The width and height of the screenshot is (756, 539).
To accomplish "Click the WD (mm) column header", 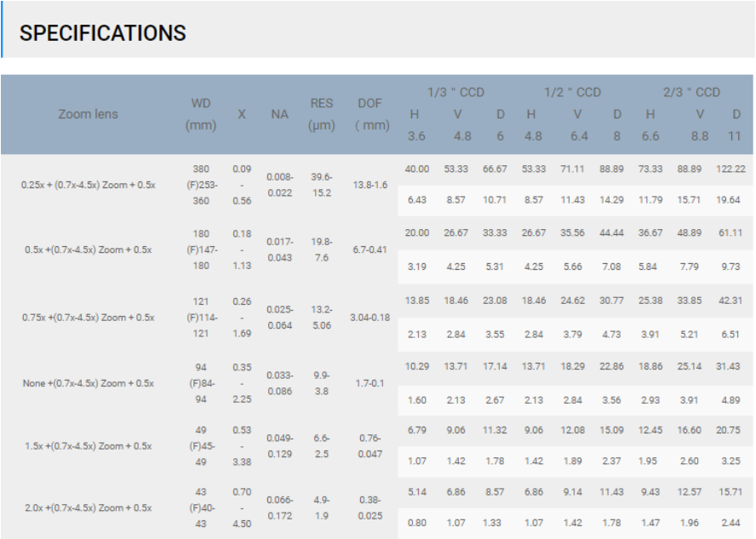I will 201,114.
